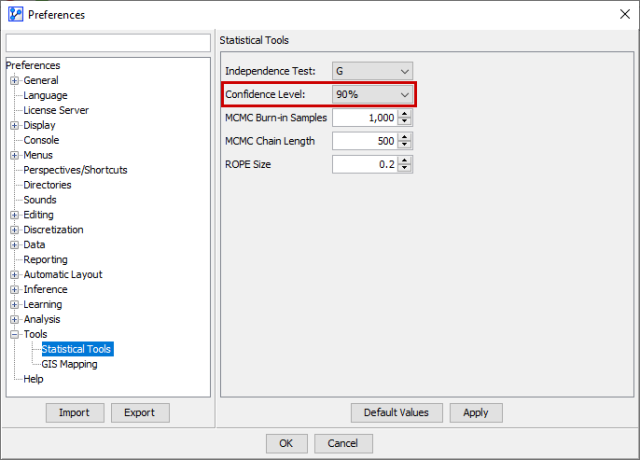This screenshot has width=640, height=460.
Task: Select Directories in the tree
Action: (x=47, y=185)
